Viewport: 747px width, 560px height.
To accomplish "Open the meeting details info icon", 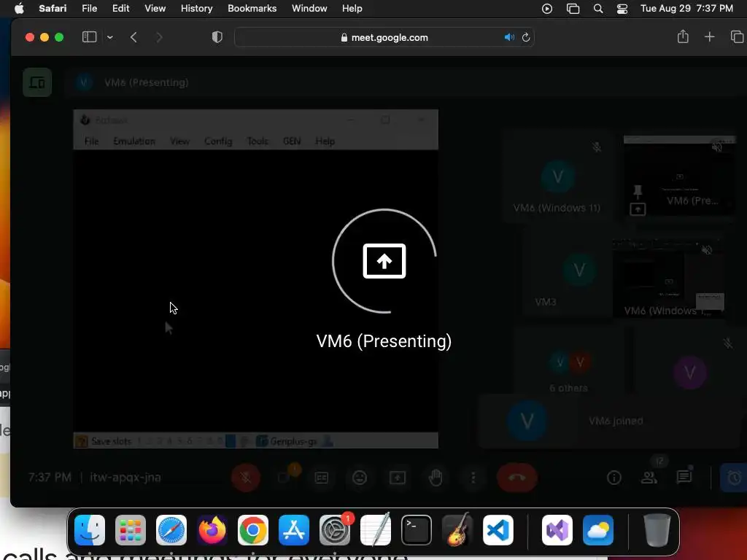I will 614,477.
